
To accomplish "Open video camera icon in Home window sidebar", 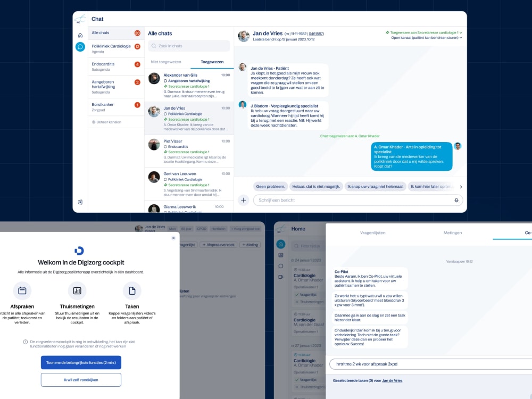I will [x=281, y=277].
